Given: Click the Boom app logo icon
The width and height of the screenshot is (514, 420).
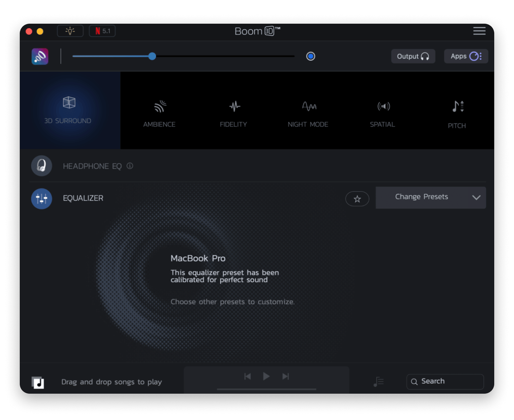Looking at the screenshot, I should 40,56.
